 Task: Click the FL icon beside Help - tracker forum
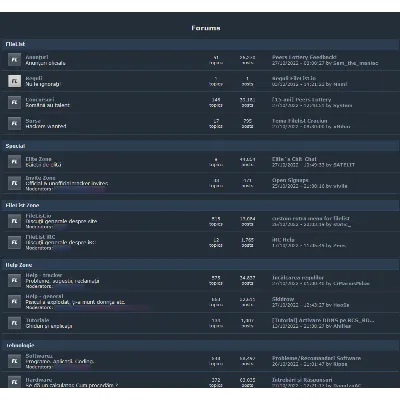point(14,280)
